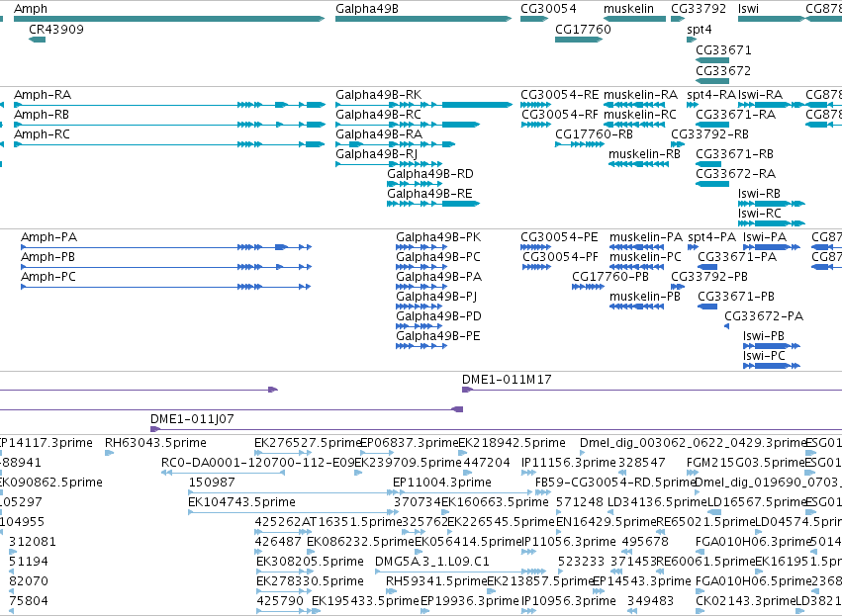Image resolution: width=842 pixels, height=616 pixels.
Task: Click the CG17760-RB transcript
Action: 580,144
